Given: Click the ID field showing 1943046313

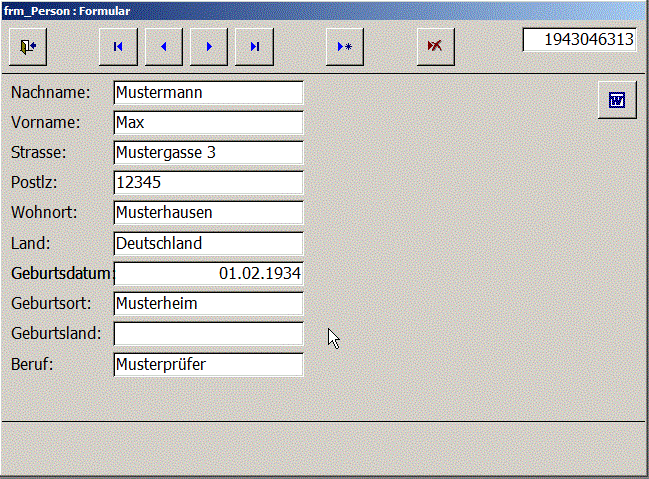Looking at the screenshot, I should (579, 40).
